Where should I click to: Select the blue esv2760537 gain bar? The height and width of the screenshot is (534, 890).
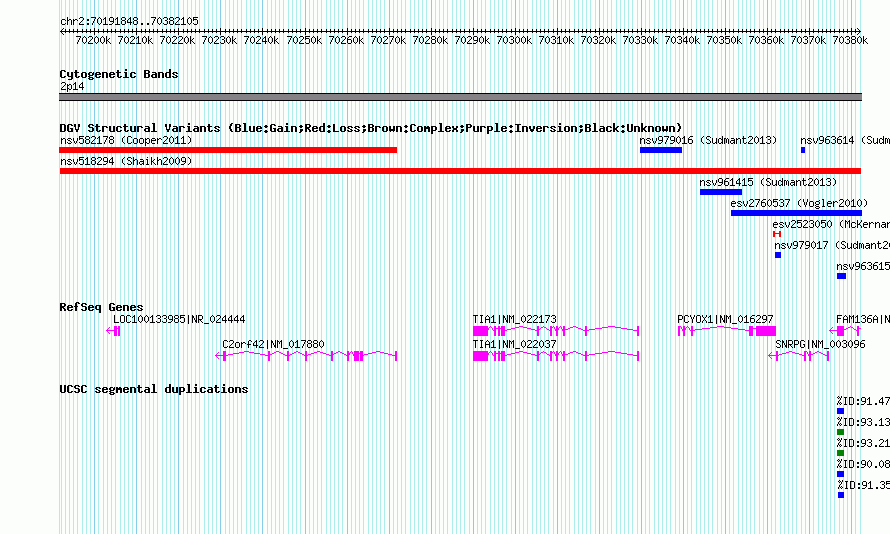(x=796, y=213)
